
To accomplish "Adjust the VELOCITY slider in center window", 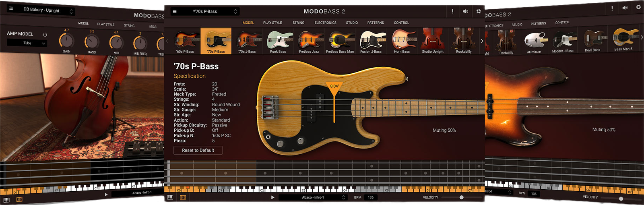I will [461, 197].
